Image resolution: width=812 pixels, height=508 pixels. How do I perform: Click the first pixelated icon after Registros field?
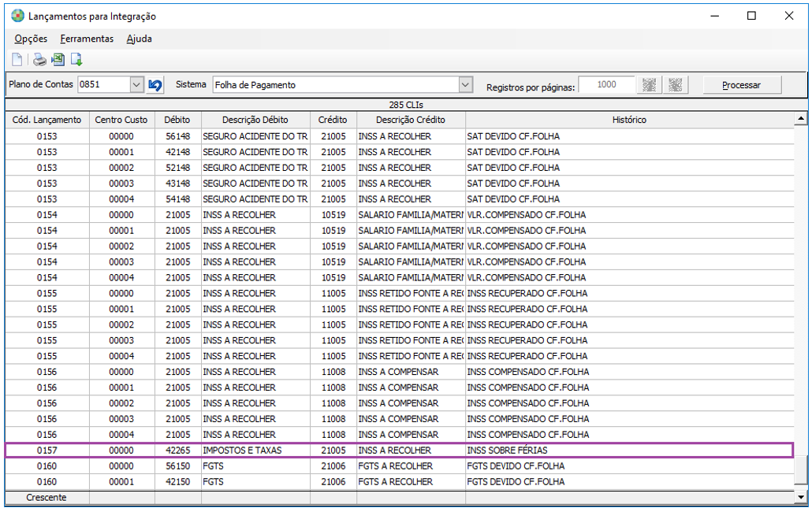point(649,85)
